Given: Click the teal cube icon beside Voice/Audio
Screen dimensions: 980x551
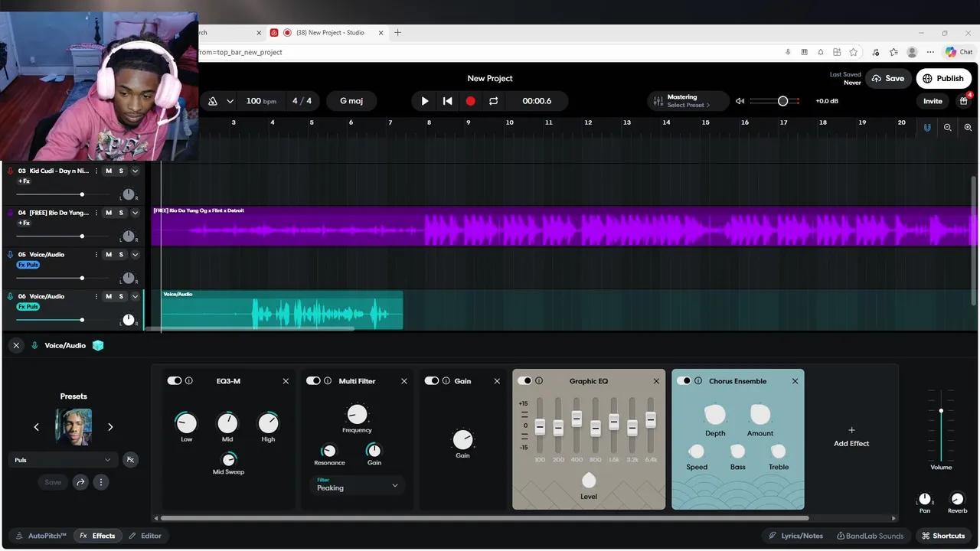Looking at the screenshot, I should [x=98, y=345].
